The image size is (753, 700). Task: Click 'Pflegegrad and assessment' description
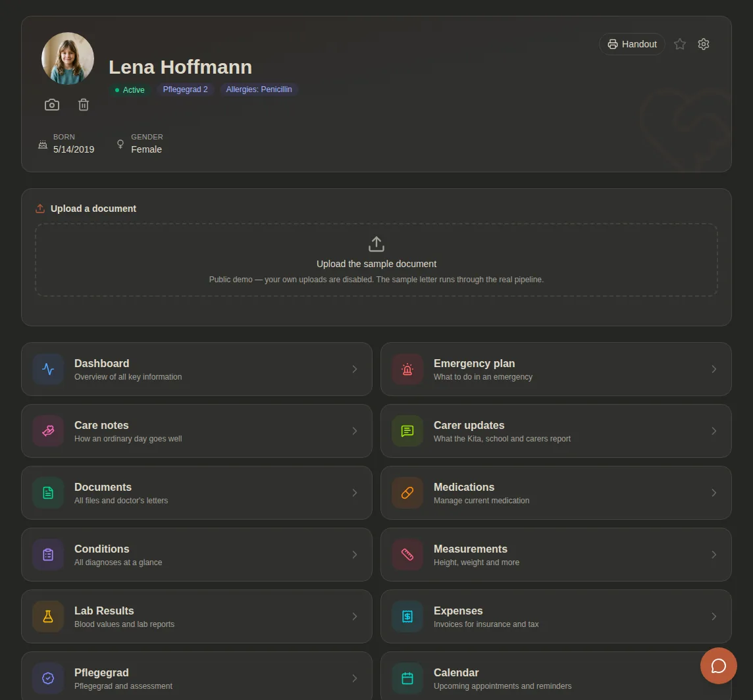(x=124, y=686)
